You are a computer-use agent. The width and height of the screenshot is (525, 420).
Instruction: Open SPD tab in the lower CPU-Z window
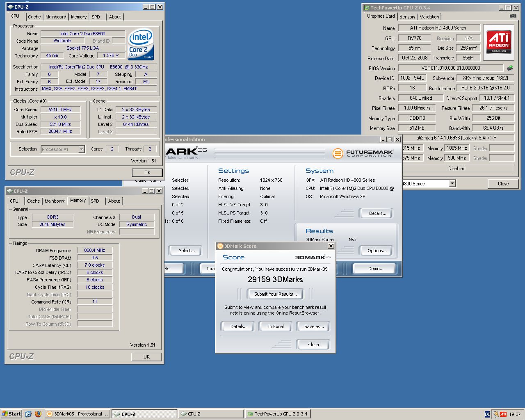(95, 201)
